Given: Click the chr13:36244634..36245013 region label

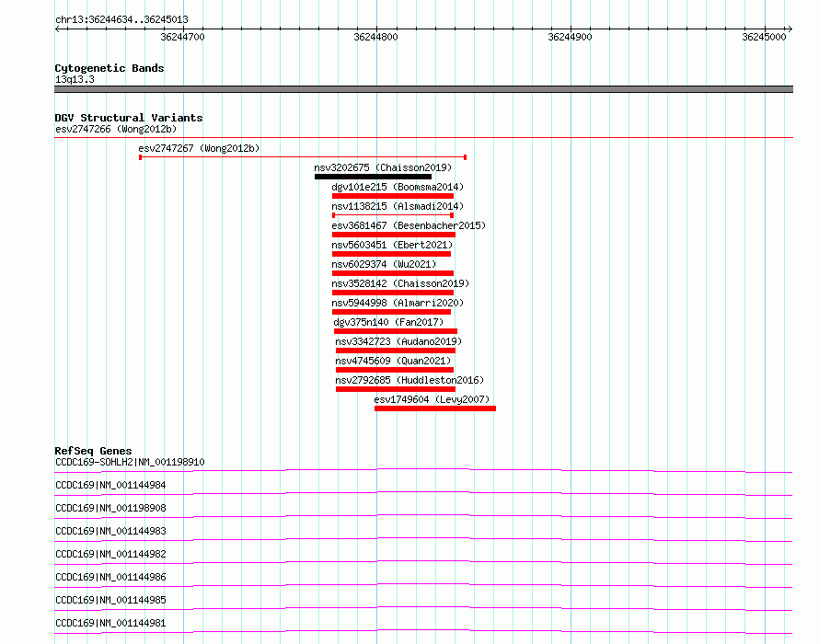Looking at the screenshot, I should 121,19.
